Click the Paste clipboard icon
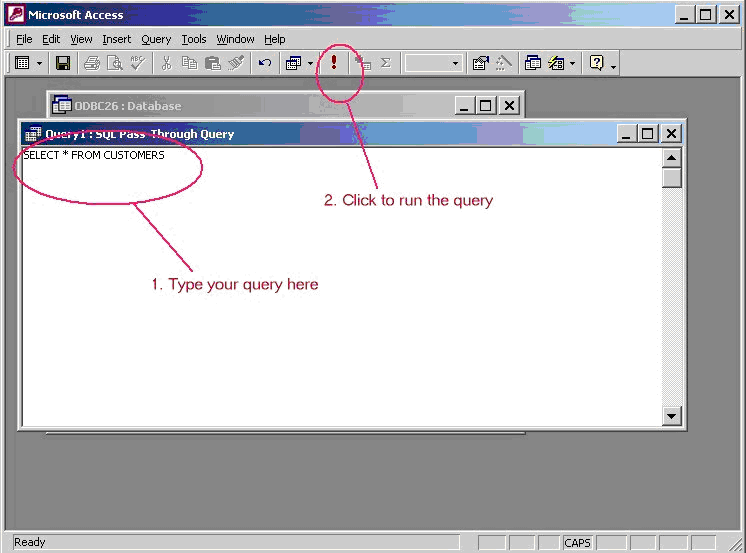Screen dimensions: 746x553 click(x=213, y=63)
